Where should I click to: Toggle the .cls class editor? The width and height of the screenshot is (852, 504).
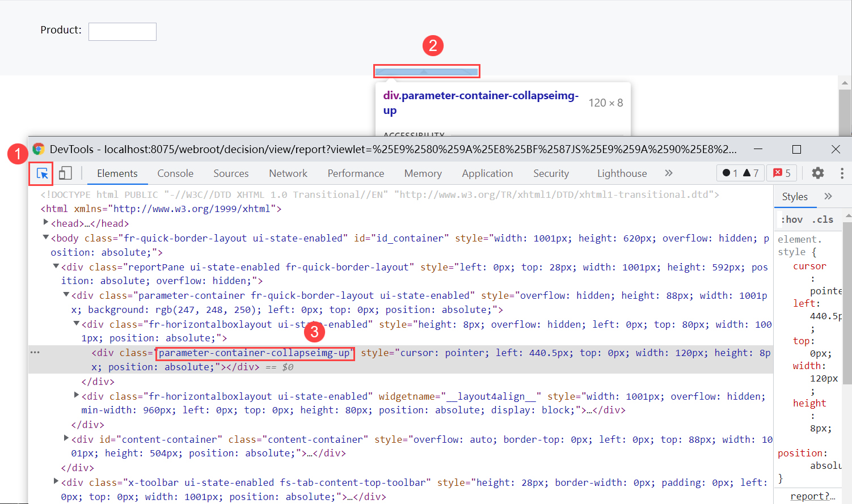tap(823, 219)
